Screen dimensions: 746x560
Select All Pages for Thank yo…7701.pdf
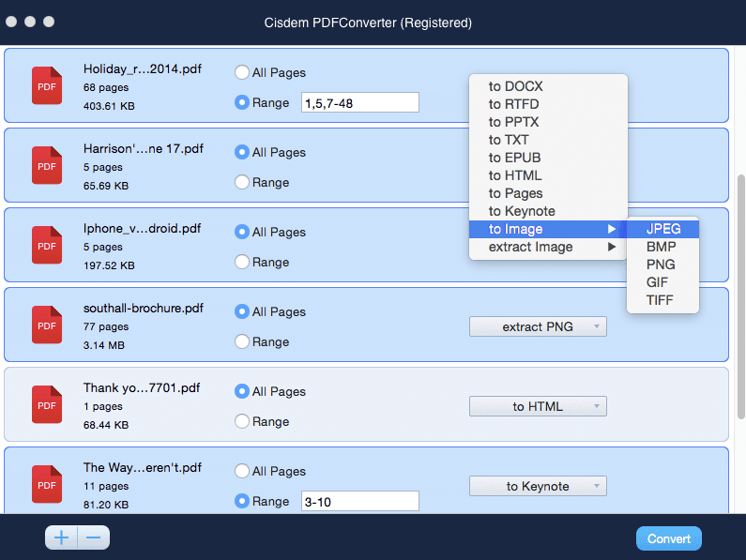click(242, 391)
